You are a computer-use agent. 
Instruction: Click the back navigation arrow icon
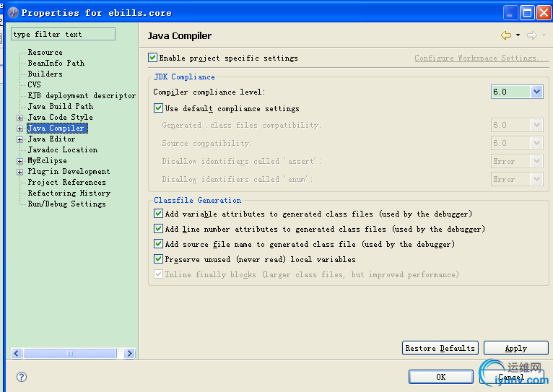506,35
